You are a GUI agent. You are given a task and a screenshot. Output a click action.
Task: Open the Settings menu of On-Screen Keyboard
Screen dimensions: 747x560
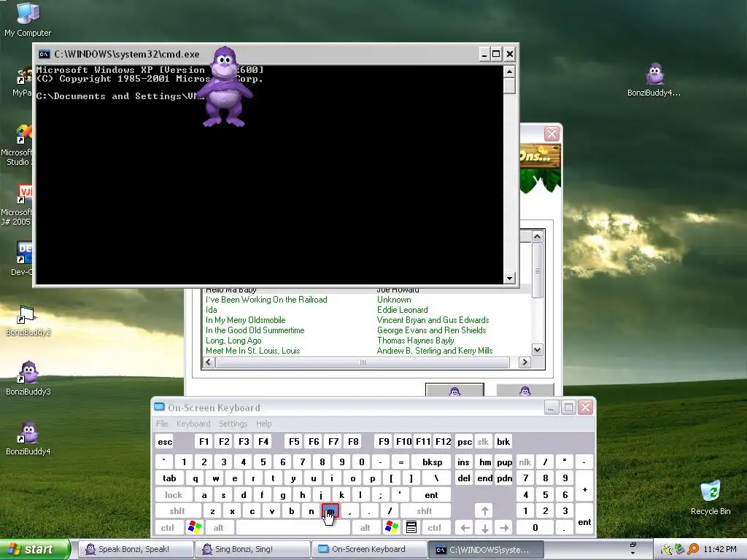pos(233,424)
